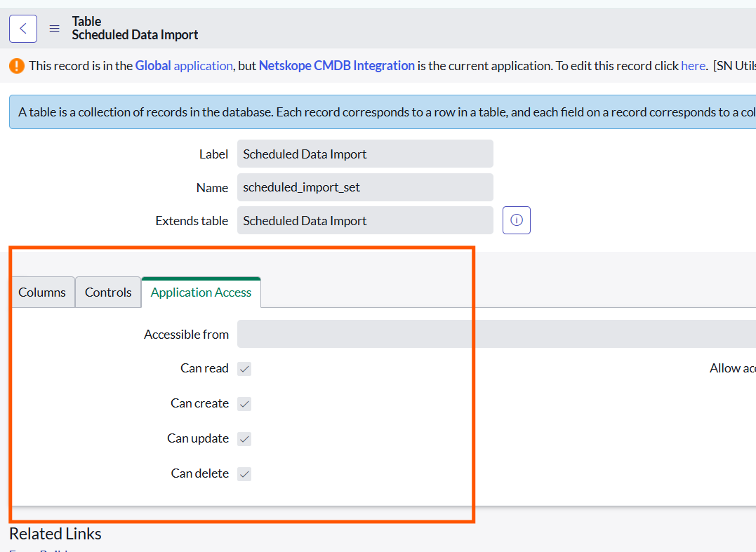Click the Accessible from label
Image resolution: width=756 pixels, height=552 pixels.
[186, 335]
